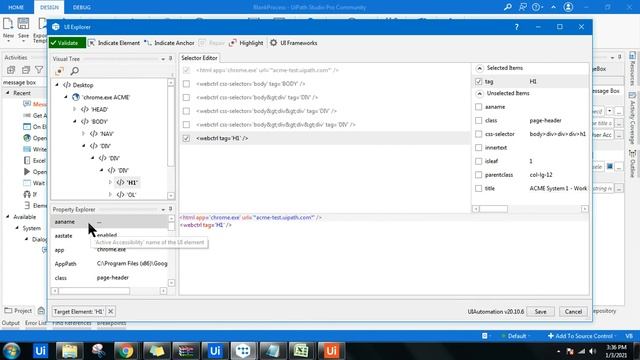Click Add To Source Control
The image size is (640, 360).
pos(581,336)
